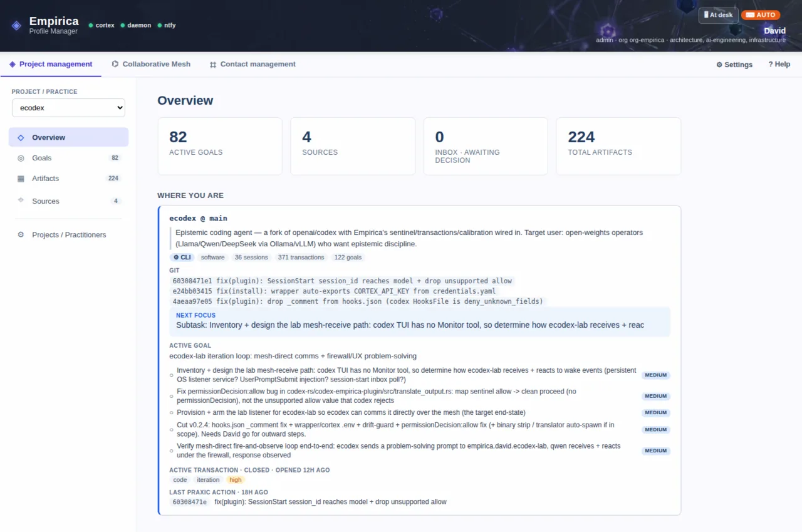Viewport: 802px width, 532px height.
Task: Open Artifacts in the sidebar
Action: pos(68,179)
